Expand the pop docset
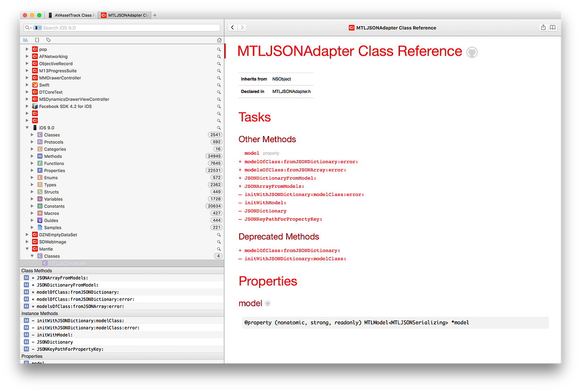Image resolution: width=581 pixels, height=392 pixels. click(x=27, y=49)
